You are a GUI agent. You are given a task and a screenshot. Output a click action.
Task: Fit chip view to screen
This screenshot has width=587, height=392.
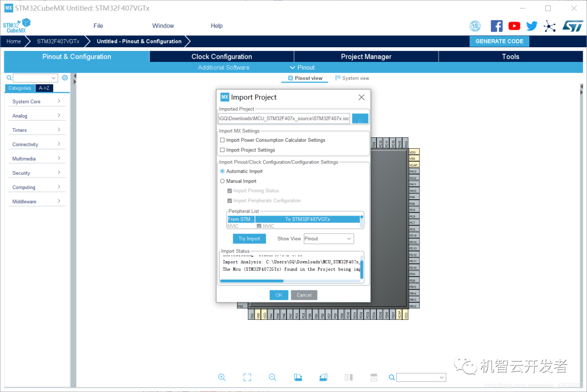(247, 377)
